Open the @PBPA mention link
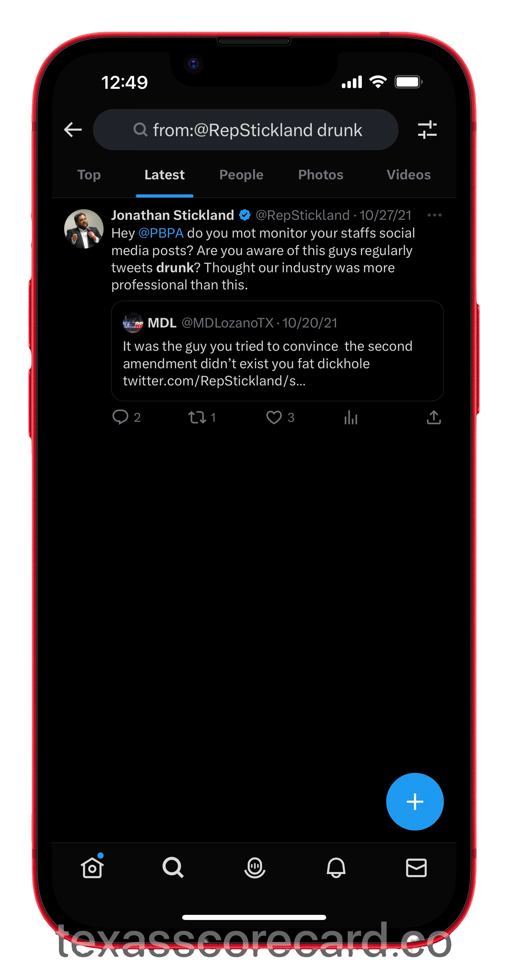The width and height of the screenshot is (508, 980). [x=161, y=233]
